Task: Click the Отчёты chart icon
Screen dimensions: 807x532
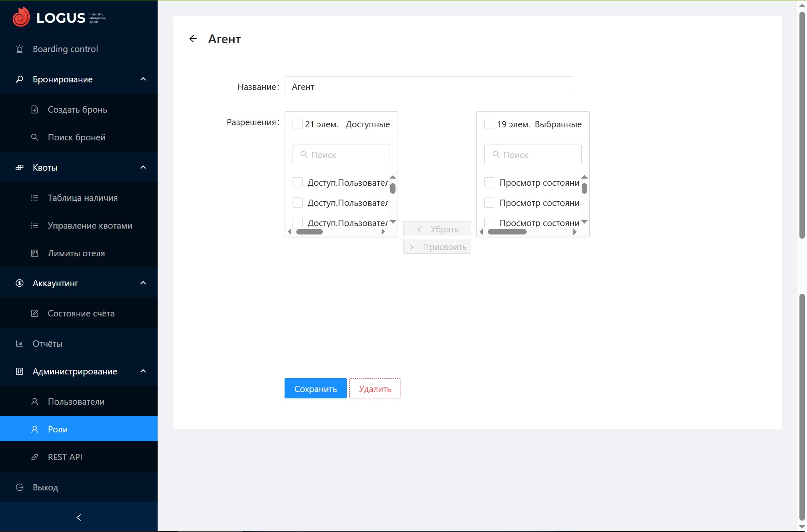Action: [19, 344]
